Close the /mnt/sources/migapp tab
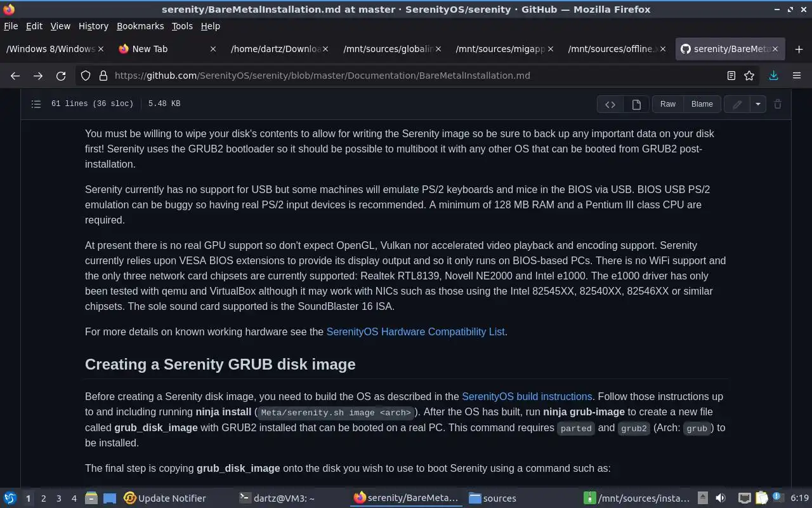The width and height of the screenshot is (812, 508). point(550,49)
